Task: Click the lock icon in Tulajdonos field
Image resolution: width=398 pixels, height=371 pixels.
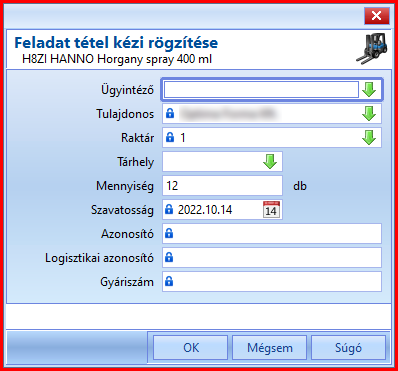Action: tap(170, 113)
